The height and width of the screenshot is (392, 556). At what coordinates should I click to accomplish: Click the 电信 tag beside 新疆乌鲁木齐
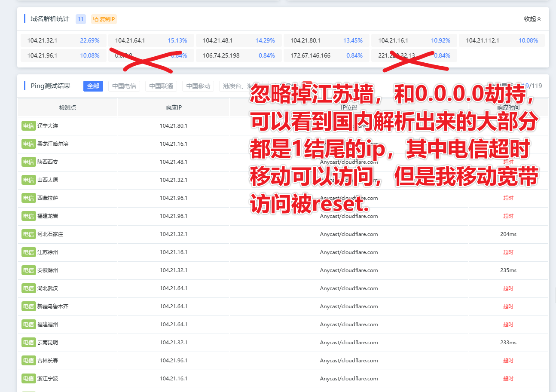(x=28, y=306)
